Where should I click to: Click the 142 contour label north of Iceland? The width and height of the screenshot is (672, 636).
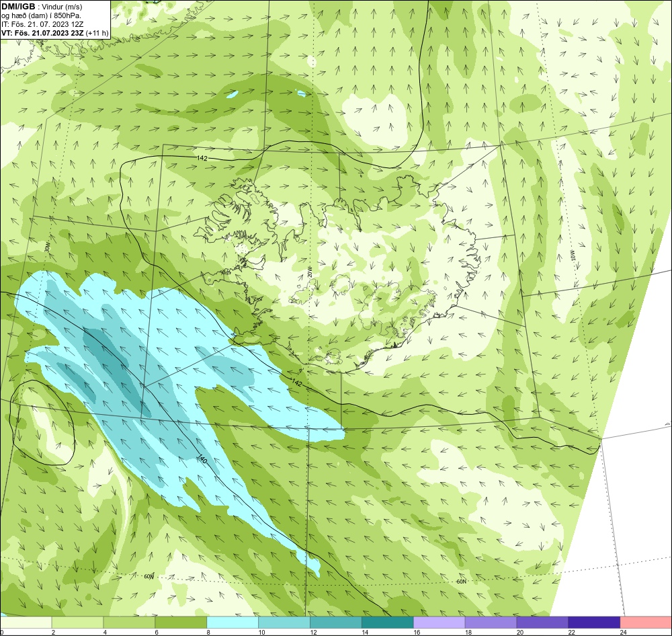[x=202, y=158]
